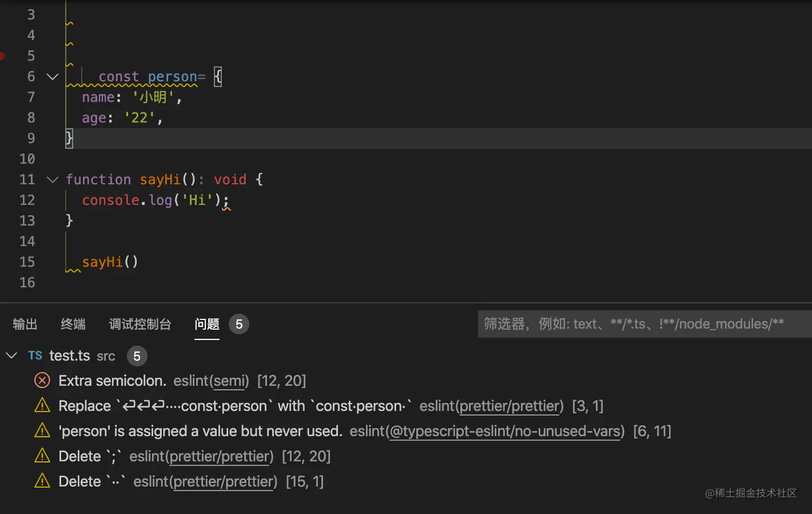Click warning icon beside Delete `··`
Screen dimensions: 812x514
click(x=42, y=481)
